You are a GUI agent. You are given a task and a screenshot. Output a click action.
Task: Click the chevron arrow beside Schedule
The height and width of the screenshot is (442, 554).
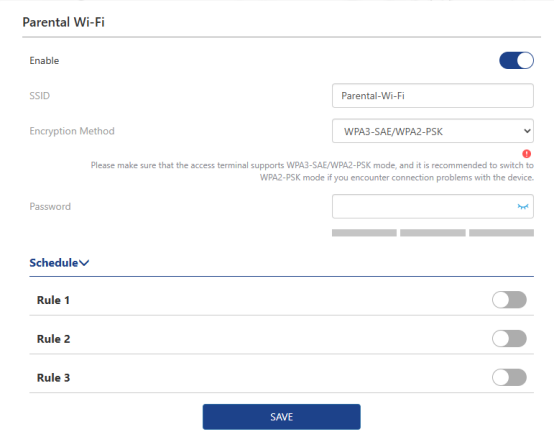coord(84,263)
